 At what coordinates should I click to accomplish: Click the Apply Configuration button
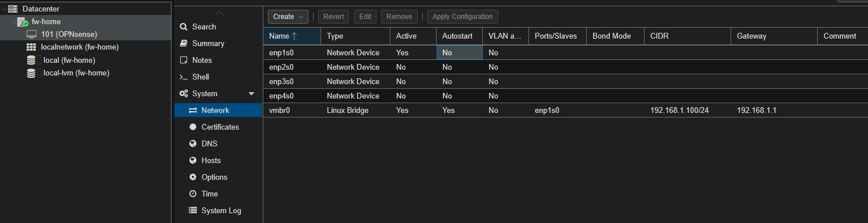[x=463, y=17]
